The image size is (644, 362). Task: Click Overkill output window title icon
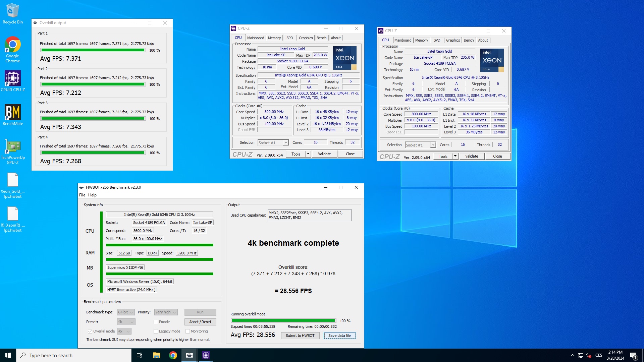(35, 23)
